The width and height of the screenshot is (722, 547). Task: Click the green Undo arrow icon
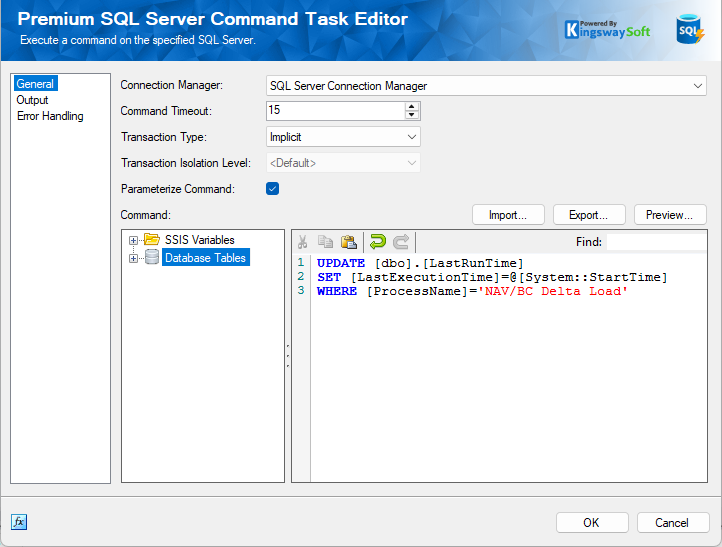378,242
